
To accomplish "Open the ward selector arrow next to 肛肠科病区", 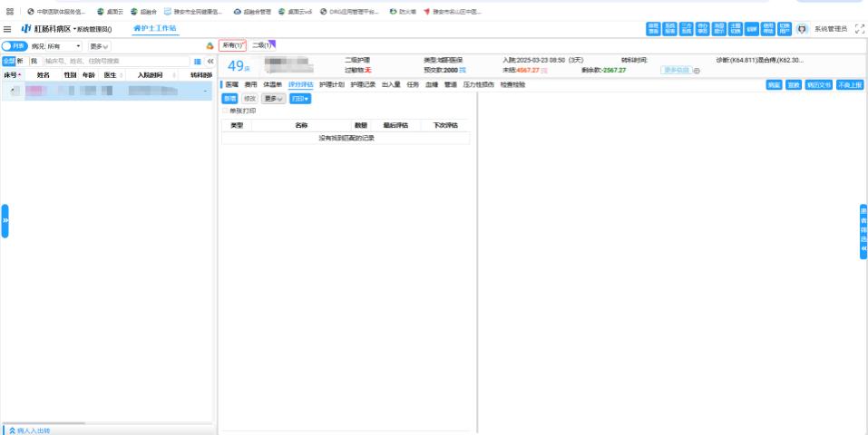I will tap(74, 29).
